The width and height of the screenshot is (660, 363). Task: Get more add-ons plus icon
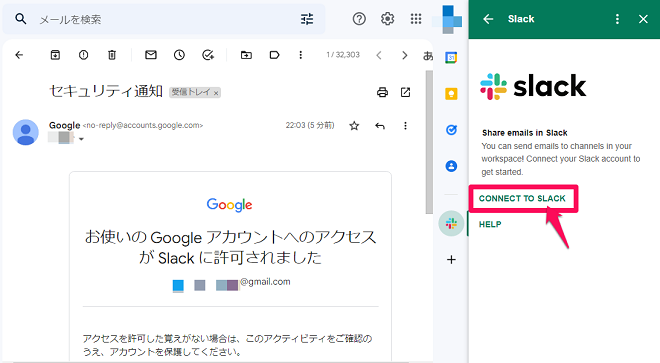click(451, 259)
